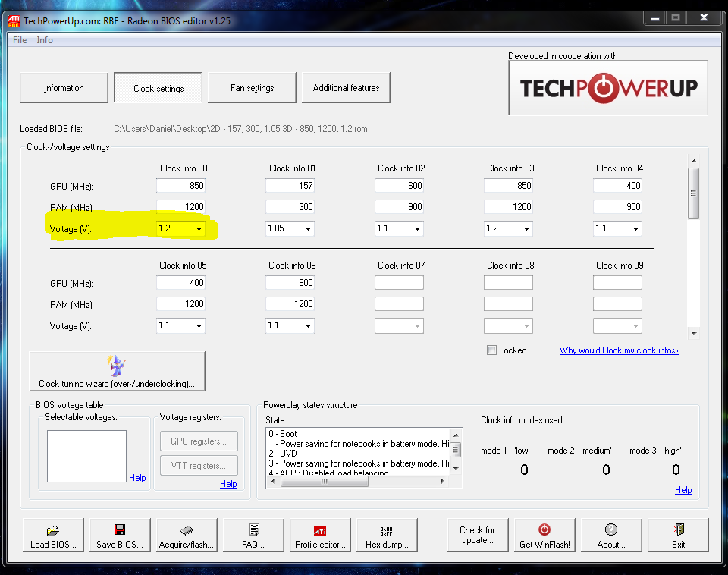Click the Clock info 06 GPU MHz field
The width and height of the screenshot is (728, 575).
coord(290,282)
